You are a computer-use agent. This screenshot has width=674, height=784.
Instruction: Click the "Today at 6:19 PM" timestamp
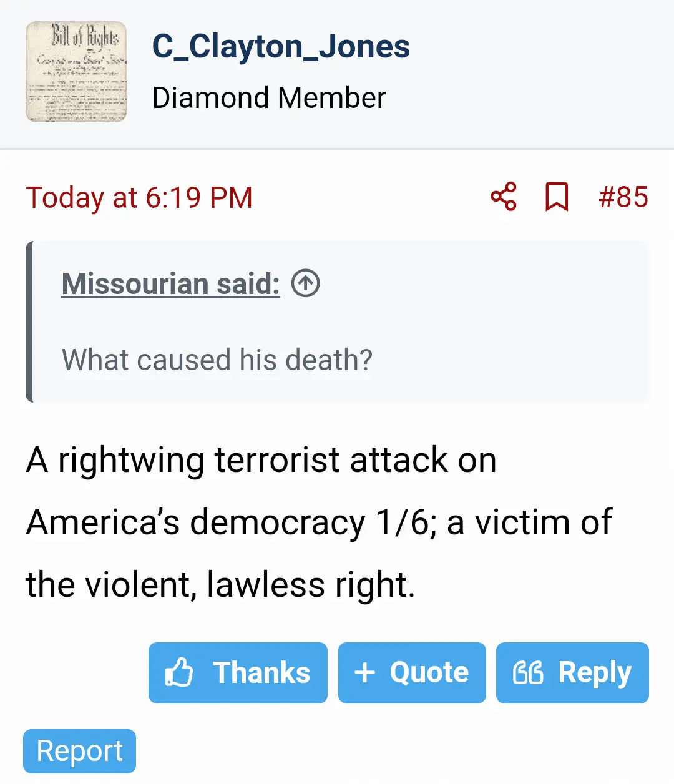click(x=139, y=198)
